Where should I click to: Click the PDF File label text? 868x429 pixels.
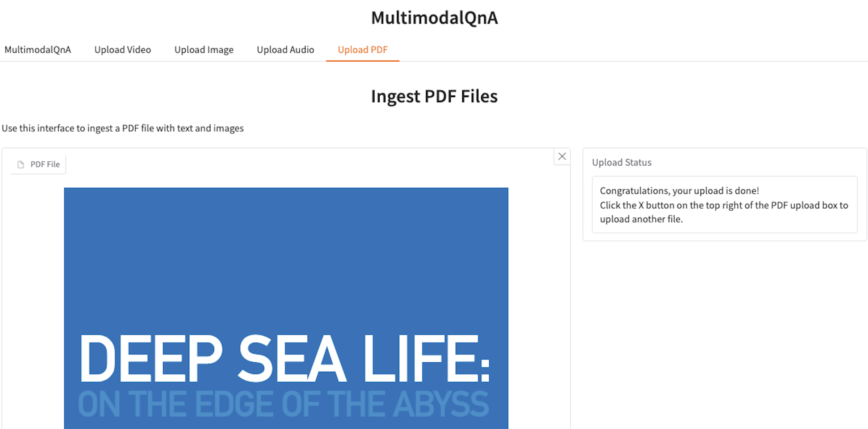(x=45, y=164)
